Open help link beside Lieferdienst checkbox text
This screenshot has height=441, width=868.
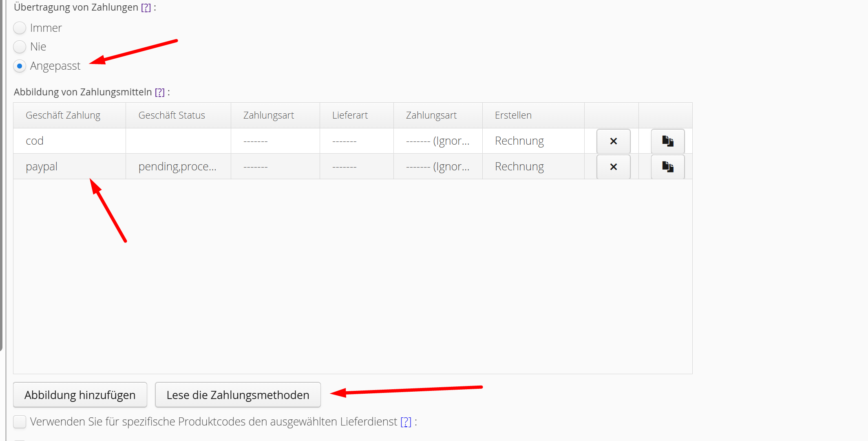coord(406,421)
